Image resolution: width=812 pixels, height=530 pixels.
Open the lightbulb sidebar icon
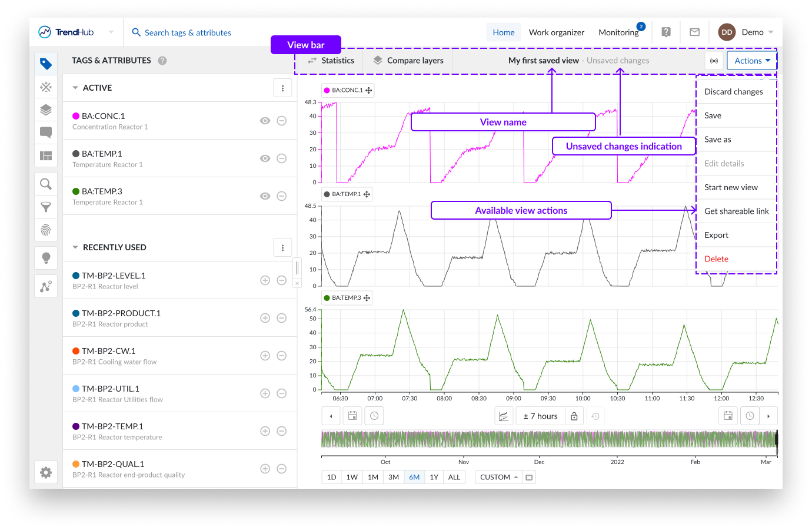click(x=46, y=258)
